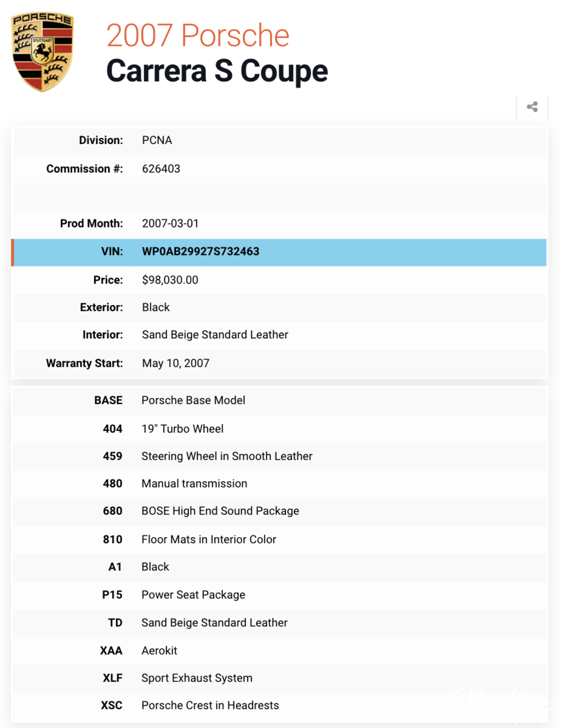Click the 2007 Porsche heading

[x=197, y=36]
